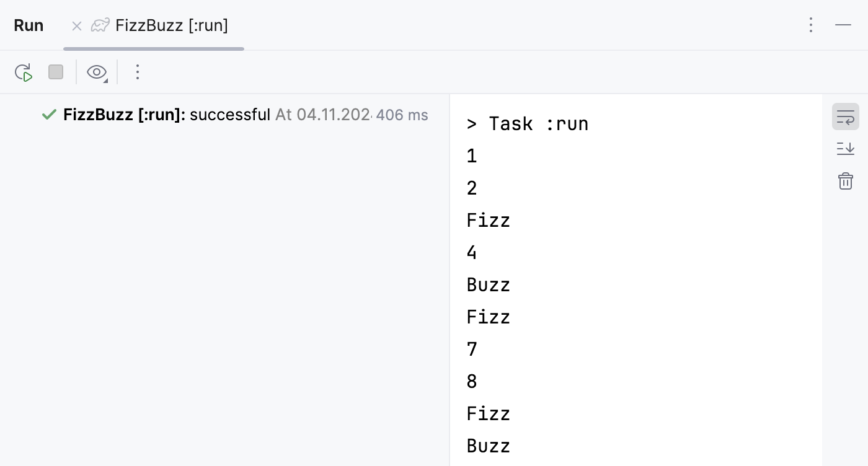Click the 406 ms duration text

[402, 115]
